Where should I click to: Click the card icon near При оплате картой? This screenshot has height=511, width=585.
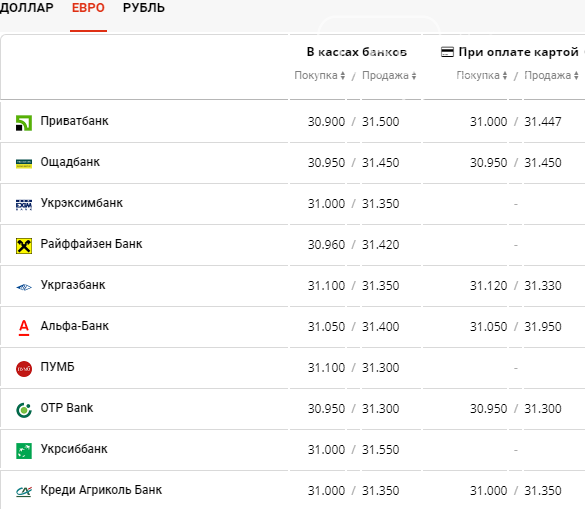tap(447, 52)
